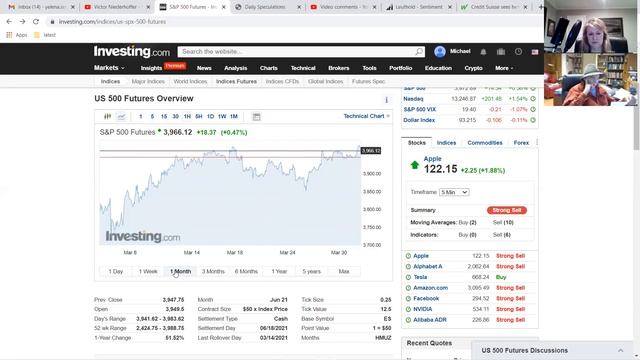Select the 1H chart interval
This screenshot has height=360, width=640.
click(187, 117)
